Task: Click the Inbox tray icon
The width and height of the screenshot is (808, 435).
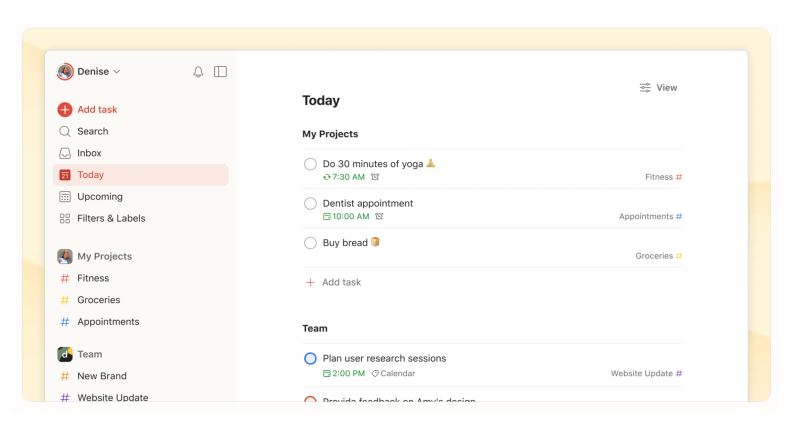Action: [65, 153]
